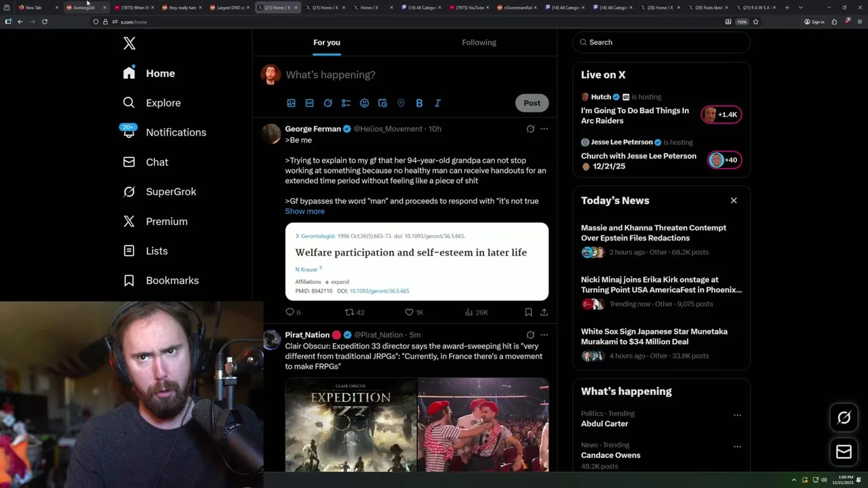The height and width of the screenshot is (488, 868).
Task: Toggle italic formatting in composer
Action: point(437,103)
